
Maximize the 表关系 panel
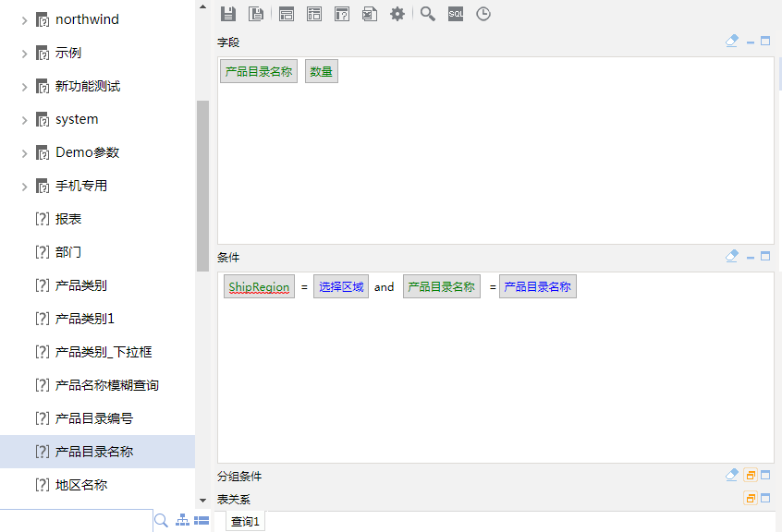point(765,498)
